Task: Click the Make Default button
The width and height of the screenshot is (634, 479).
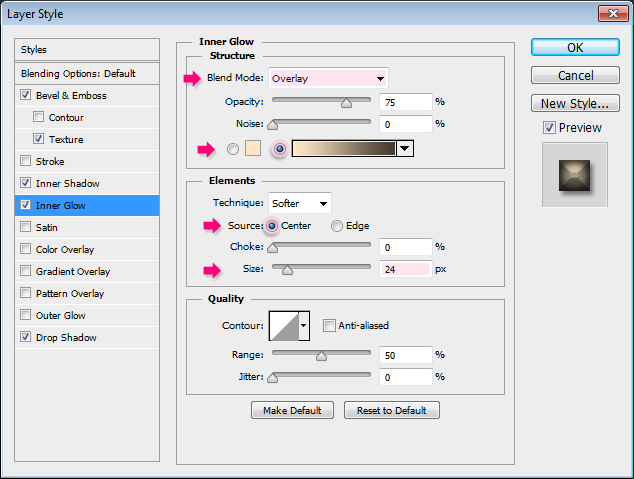Action: click(x=292, y=410)
